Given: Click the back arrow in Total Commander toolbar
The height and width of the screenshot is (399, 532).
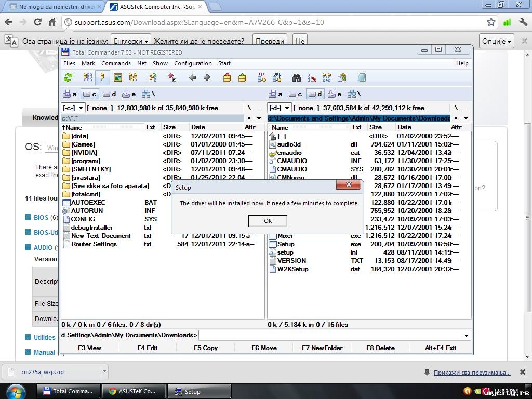Looking at the screenshot, I should click(x=192, y=77).
